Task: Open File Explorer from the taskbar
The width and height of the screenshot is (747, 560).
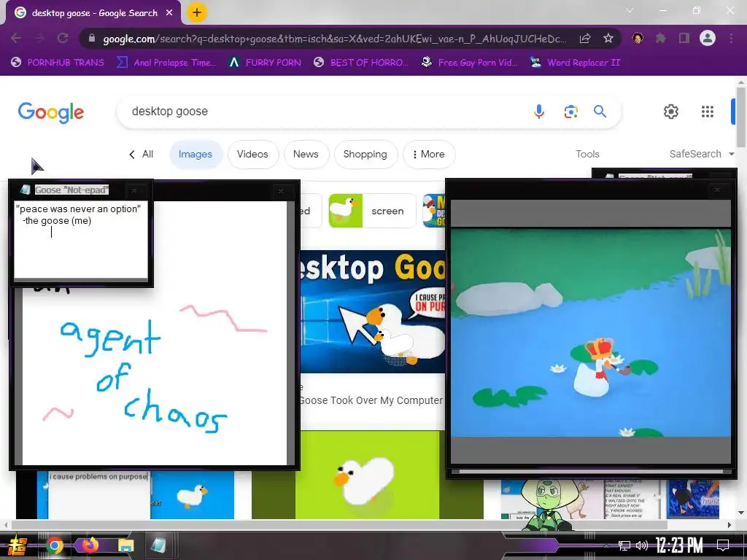Action: point(126,545)
